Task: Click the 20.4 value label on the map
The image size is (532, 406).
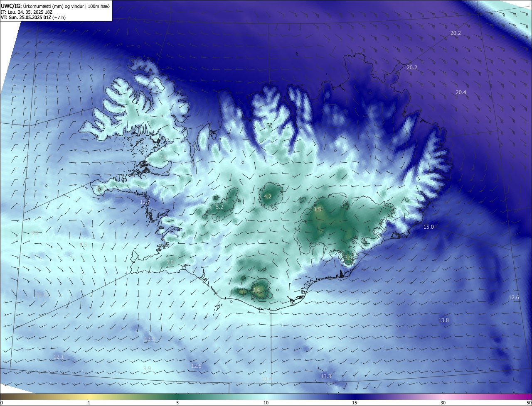Action: 461,93
